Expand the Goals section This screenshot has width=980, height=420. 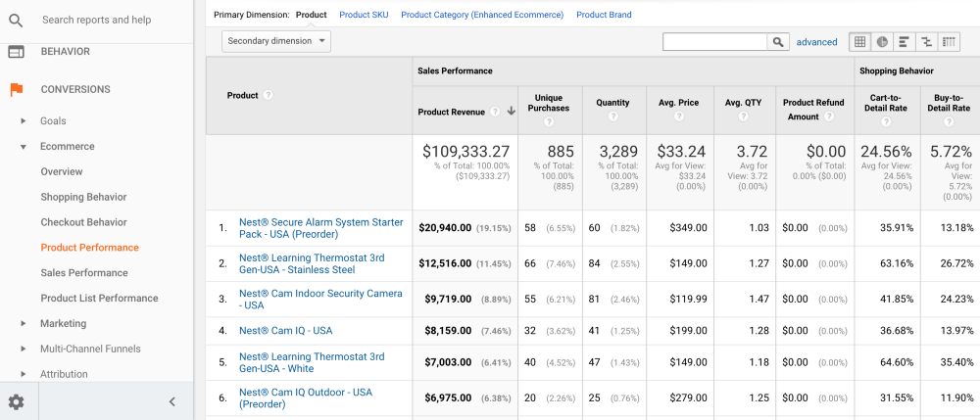[x=24, y=121]
